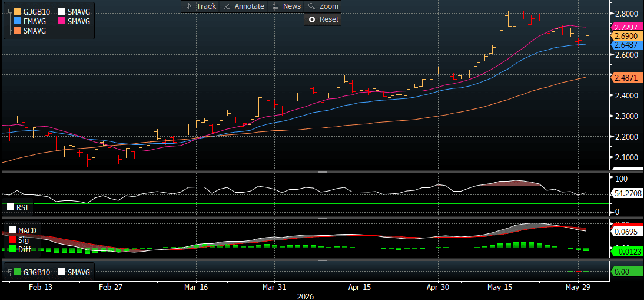
Task: Collapse the GJGB10 legend tree
Action: 10,12
